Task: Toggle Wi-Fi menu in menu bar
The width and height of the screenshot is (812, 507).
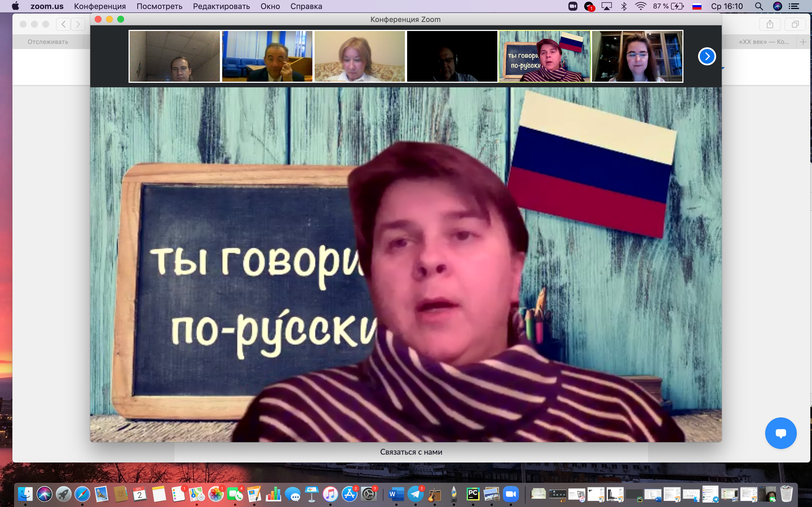Action: click(641, 6)
